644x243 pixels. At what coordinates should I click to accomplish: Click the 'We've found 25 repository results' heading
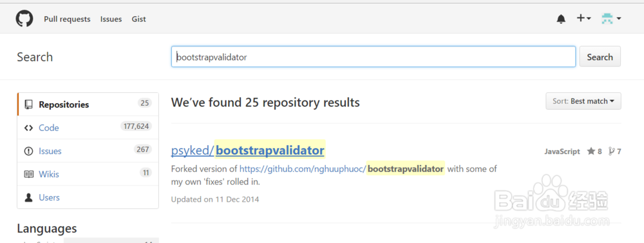point(265,102)
